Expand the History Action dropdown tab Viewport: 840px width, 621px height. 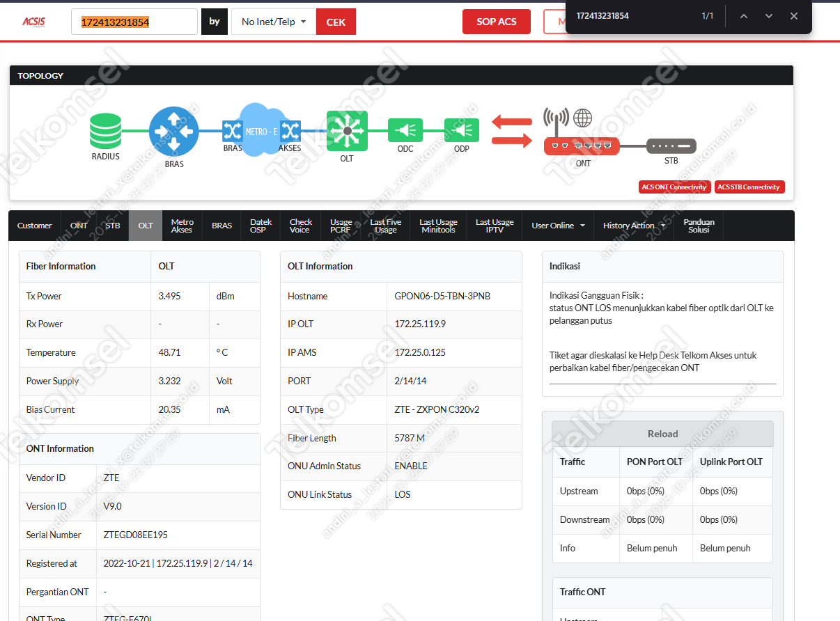[x=634, y=226]
